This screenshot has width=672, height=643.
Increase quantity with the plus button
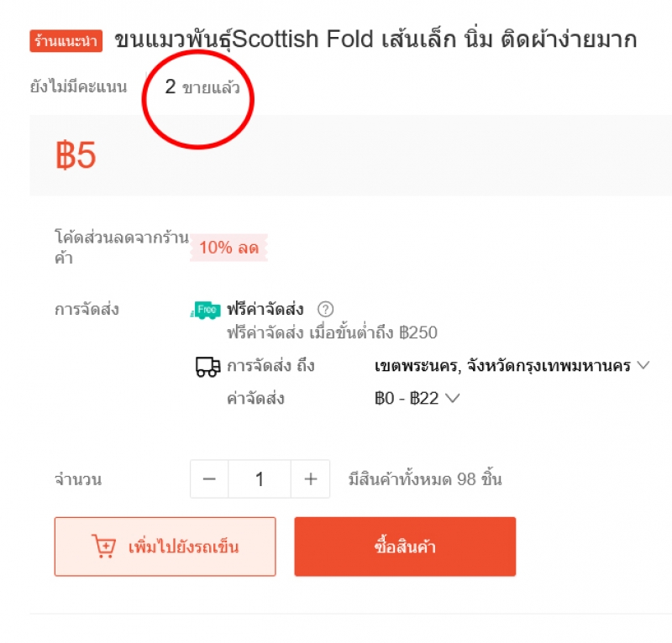311,479
